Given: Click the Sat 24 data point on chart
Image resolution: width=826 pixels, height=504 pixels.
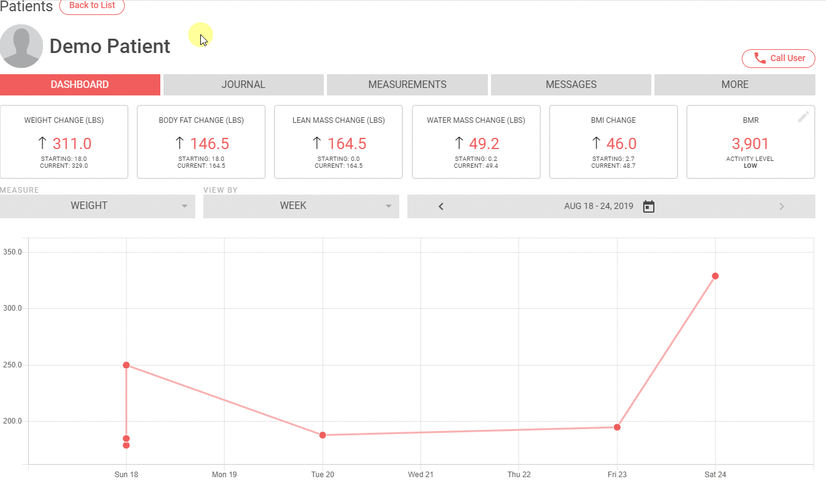Looking at the screenshot, I should pos(715,276).
